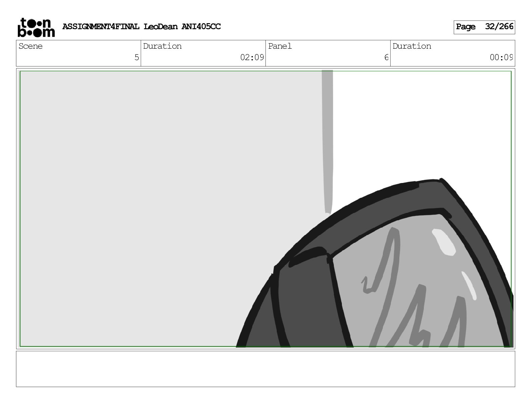Click the Page 32/266 box
Screen dimensions: 532x411
[x=484, y=27]
